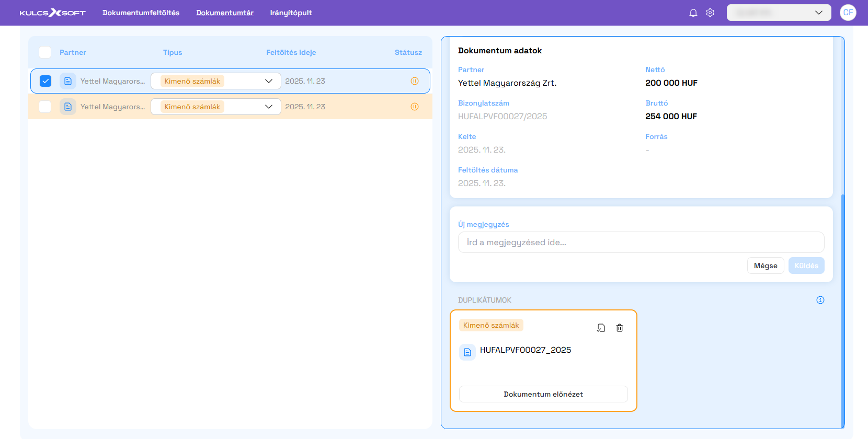Click the status icon in the orange-highlighted row
868x439 pixels.
click(x=415, y=107)
